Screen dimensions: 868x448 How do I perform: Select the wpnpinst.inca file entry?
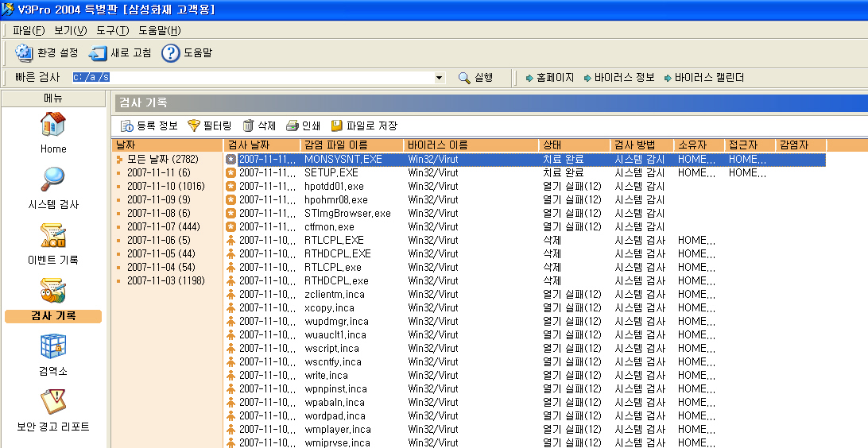point(335,388)
